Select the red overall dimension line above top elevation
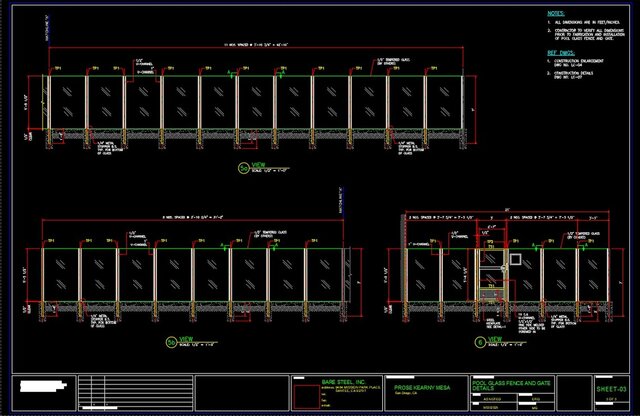The image size is (640, 416). pos(250,49)
